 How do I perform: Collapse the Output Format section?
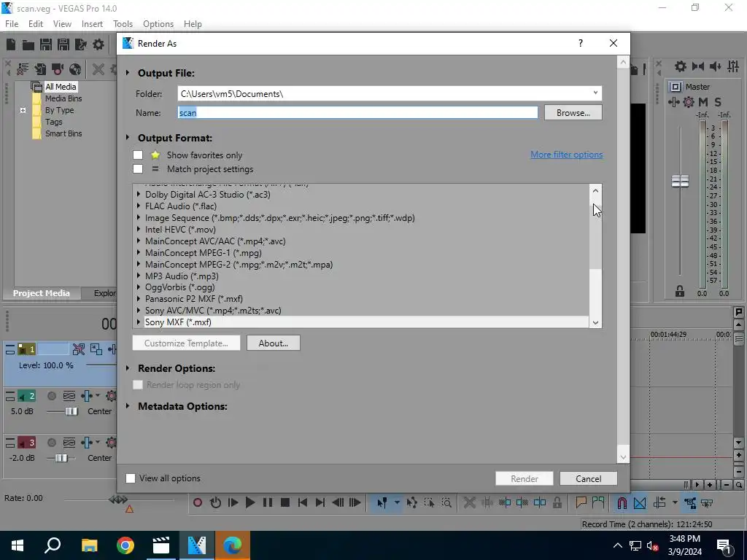128,138
